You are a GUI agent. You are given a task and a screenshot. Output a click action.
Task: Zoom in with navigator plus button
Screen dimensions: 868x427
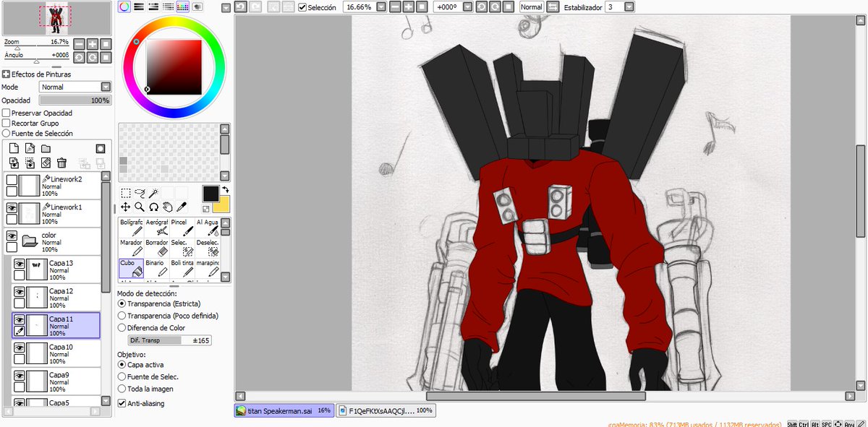click(x=93, y=44)
